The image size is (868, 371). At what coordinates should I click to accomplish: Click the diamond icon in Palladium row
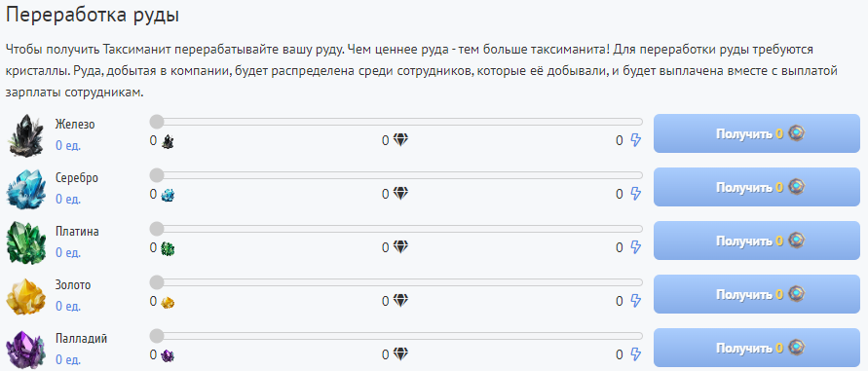(400, 354)
